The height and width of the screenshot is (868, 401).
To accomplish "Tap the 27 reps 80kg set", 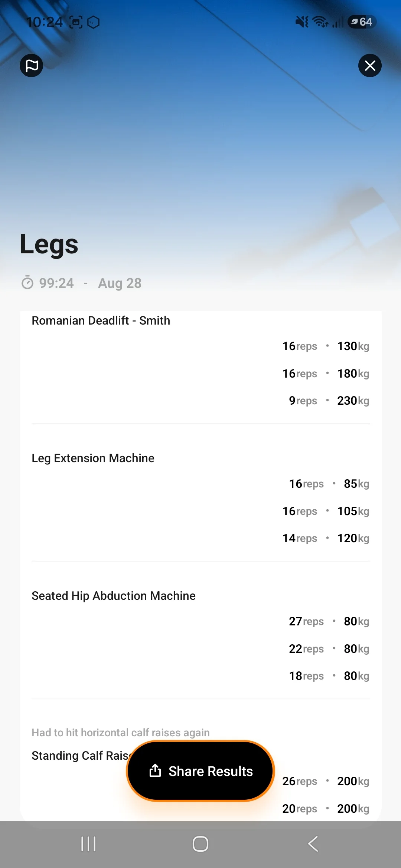I will coord(329,621).
